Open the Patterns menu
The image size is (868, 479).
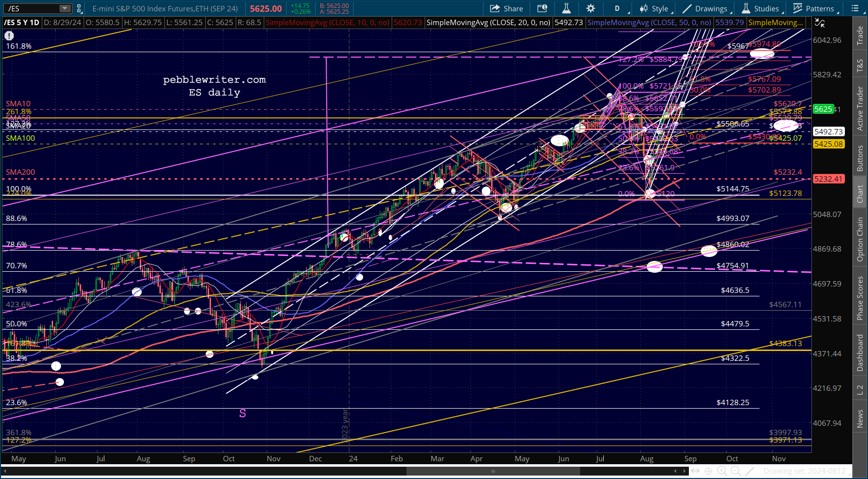tap(814, 8)
